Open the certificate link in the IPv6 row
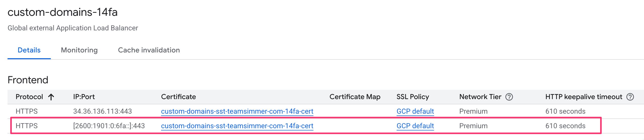 pos(237,126)
